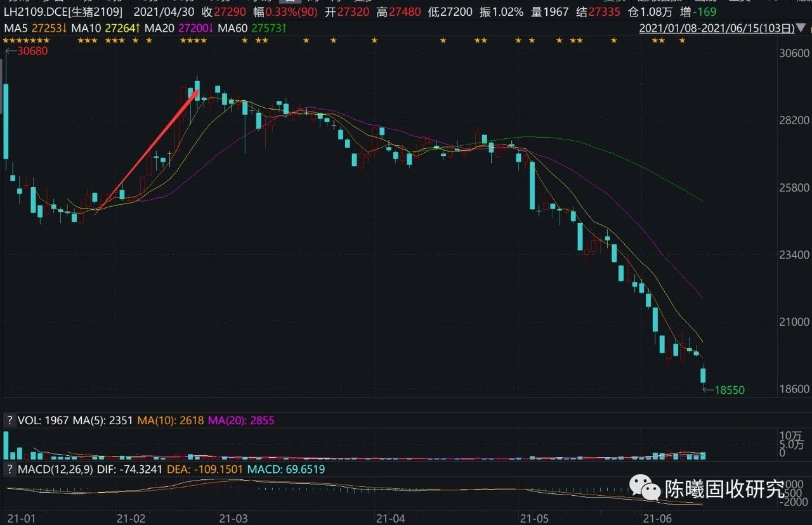Click the MACD(12,26,9) parameter label
Screen dimensions: 812x525
[x=54, y=469]
